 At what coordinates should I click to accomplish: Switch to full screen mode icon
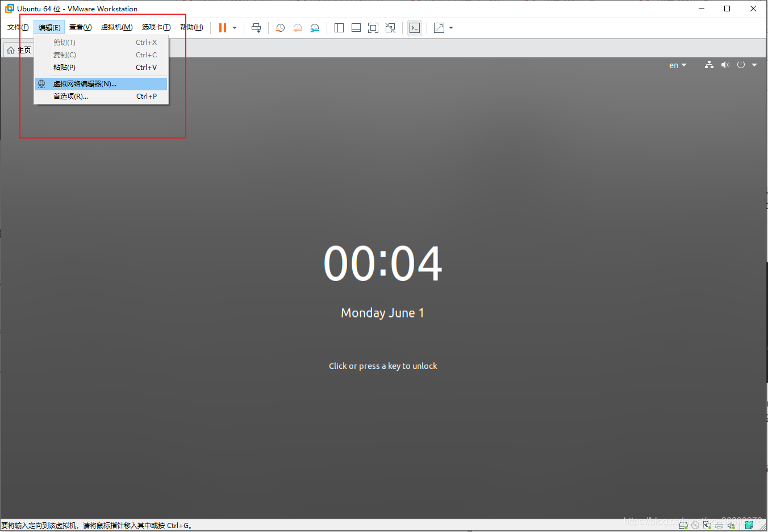pos(373,28)
